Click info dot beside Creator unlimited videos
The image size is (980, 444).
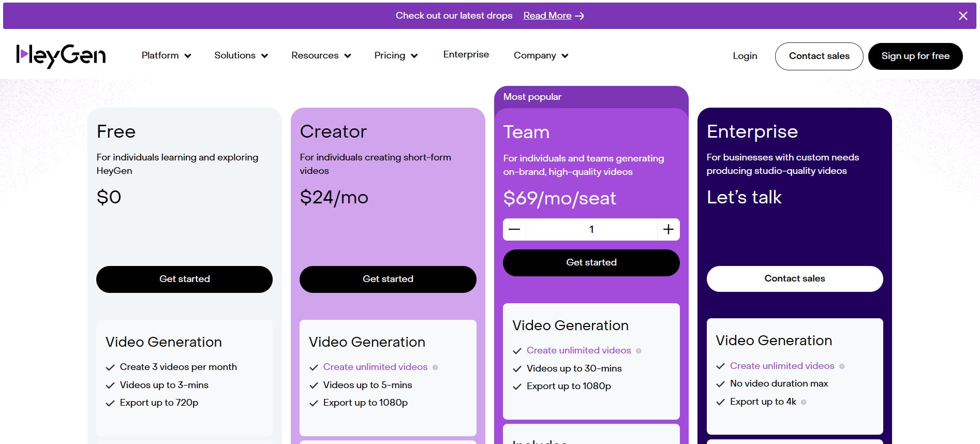(x=435, y=367)
